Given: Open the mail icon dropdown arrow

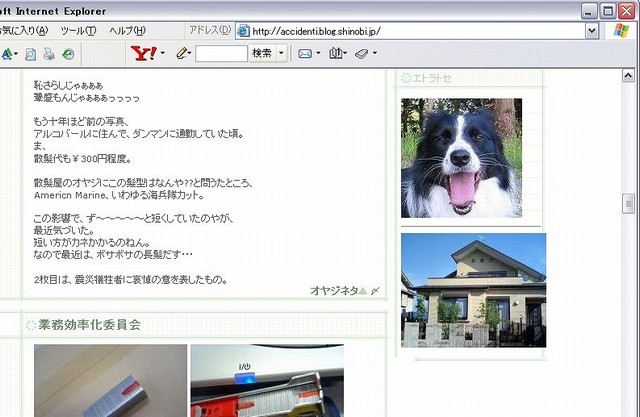Looking at the screenshot, I should tap(318, 53).
